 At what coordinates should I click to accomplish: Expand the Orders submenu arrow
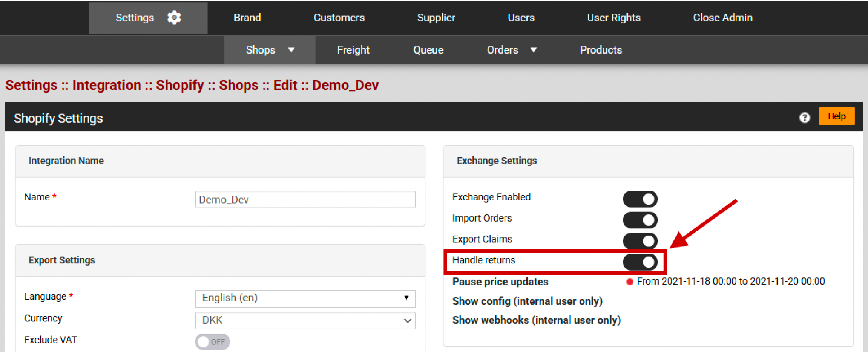(x=533, y=50)
